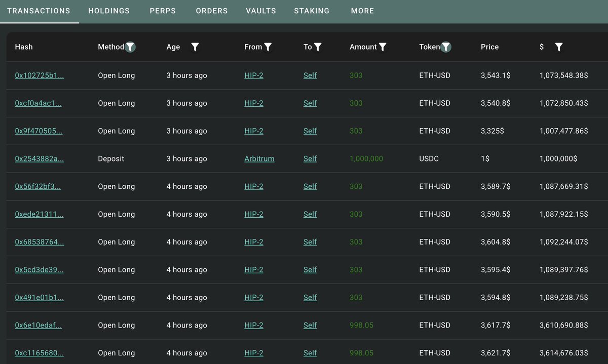Viewport: 608px width, 364px height.
Task: Click the Hash column header
Action: pos(24,47)
